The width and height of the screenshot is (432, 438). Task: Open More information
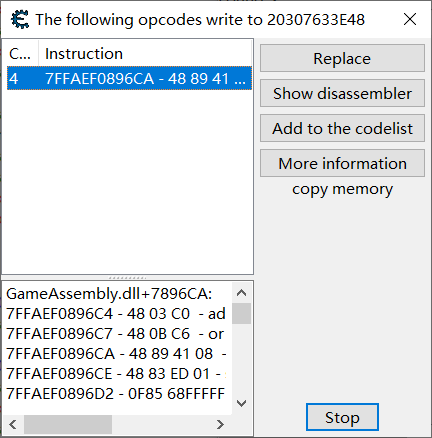point(342,163)
